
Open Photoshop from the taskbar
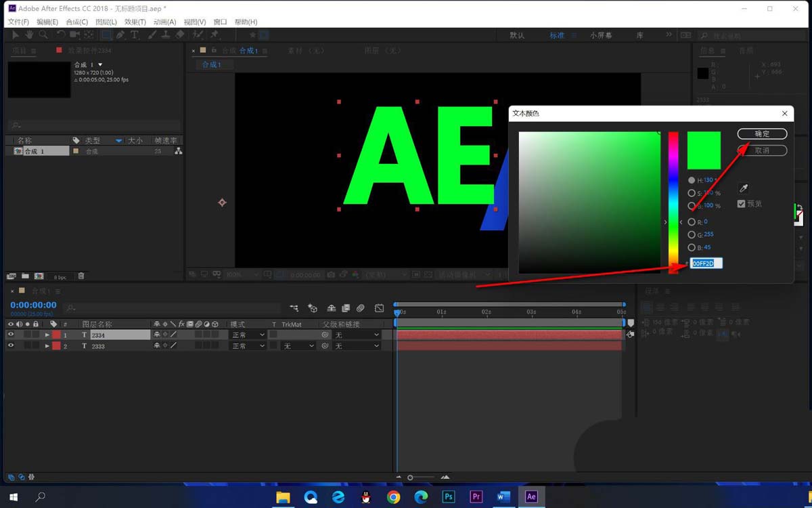[449, 496]
